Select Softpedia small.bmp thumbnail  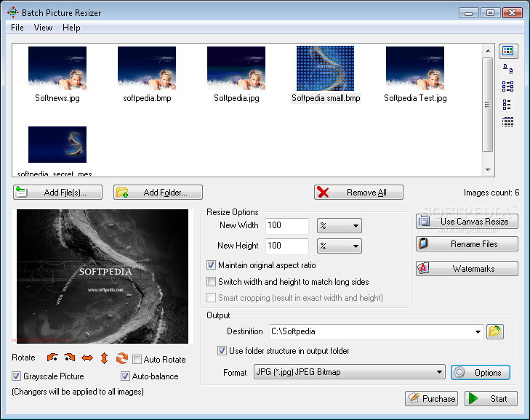(x=325, y=68)
